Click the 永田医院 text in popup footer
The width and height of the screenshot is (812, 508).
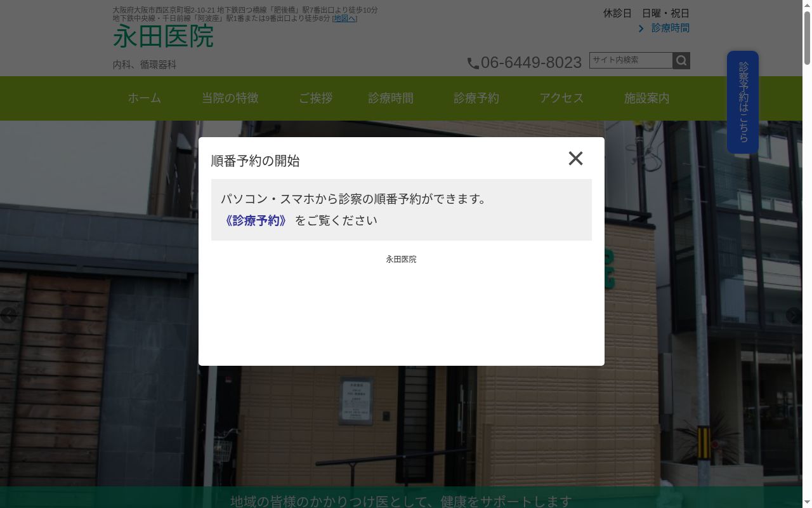click(402, 259)
